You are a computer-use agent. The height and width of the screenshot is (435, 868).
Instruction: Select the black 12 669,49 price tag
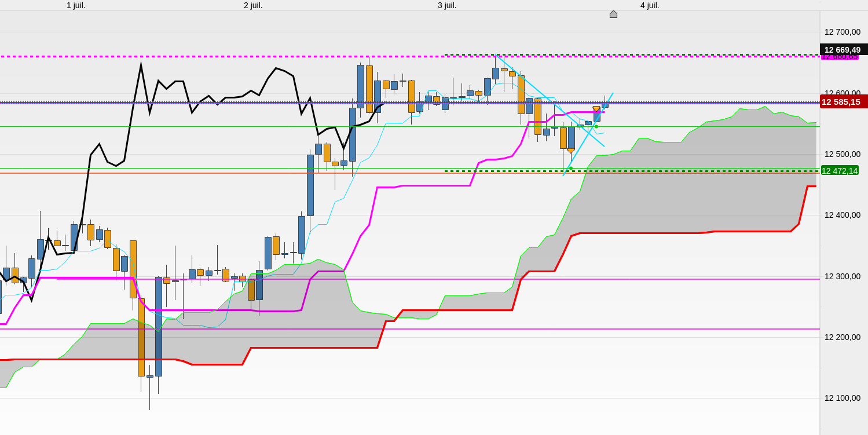coord(843,50)
